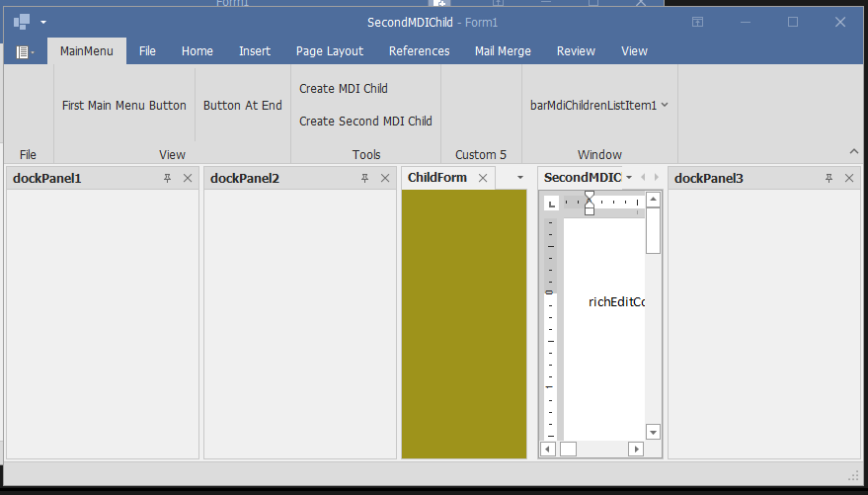The height and width of the screenshot is (495, 868).
Task: Click the Button At End item
Action: 243,105
